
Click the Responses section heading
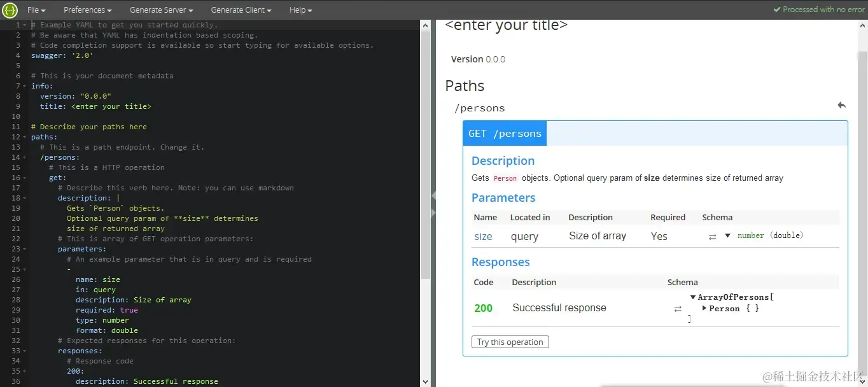[x=501, y=262]
